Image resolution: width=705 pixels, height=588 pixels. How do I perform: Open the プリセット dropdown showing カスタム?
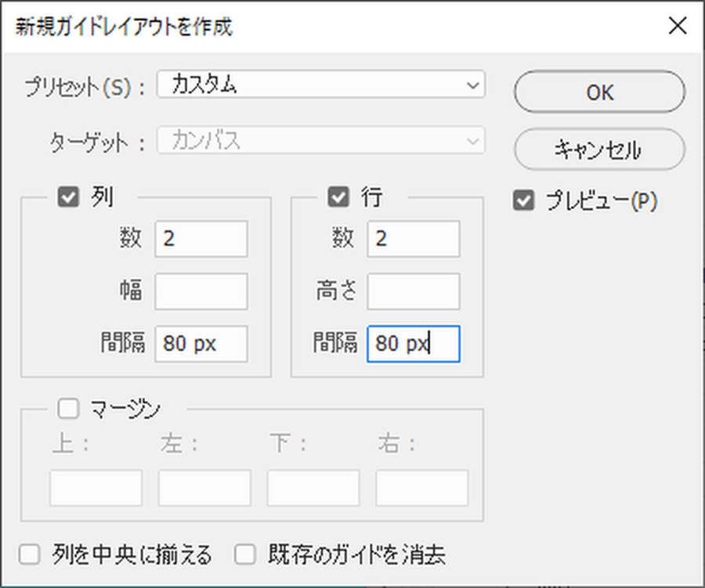(x=320, y=85)
